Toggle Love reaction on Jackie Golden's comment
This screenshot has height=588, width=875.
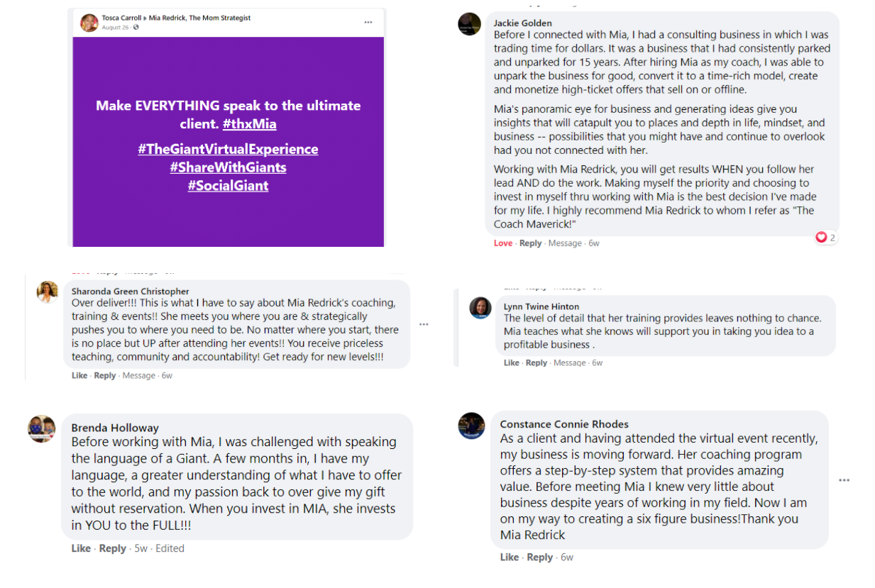[502, 243]
